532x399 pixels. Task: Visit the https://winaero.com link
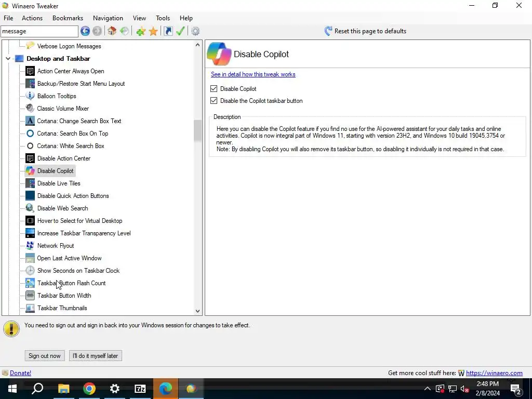(x=494, y=373)
